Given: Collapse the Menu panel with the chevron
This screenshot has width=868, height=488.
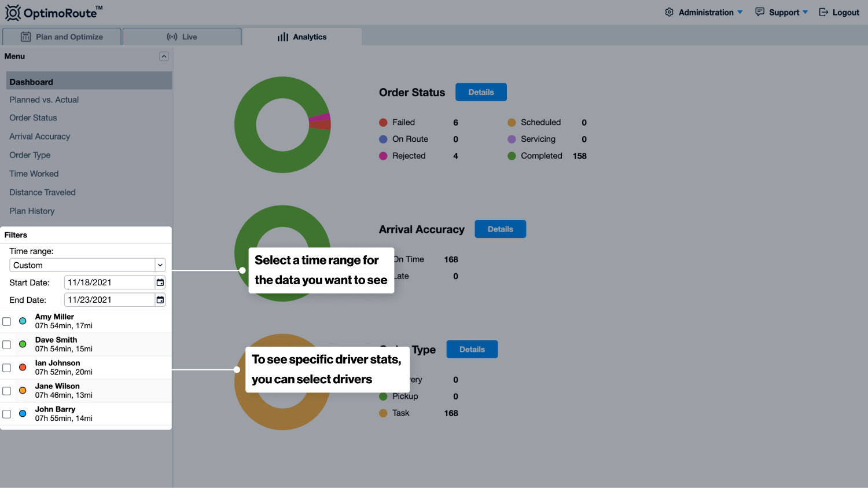Looking at the screenshot, I should pos(164,56).
